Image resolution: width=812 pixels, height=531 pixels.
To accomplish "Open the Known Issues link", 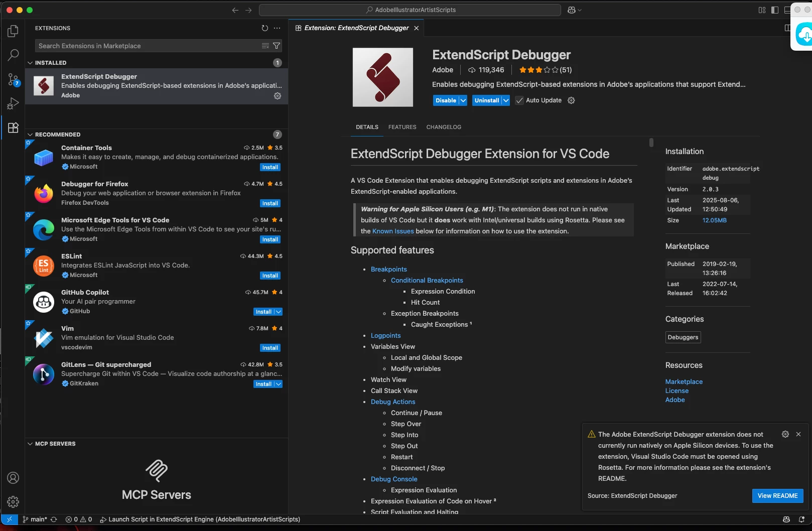I will pyautogui.click(x=393, y=231).
